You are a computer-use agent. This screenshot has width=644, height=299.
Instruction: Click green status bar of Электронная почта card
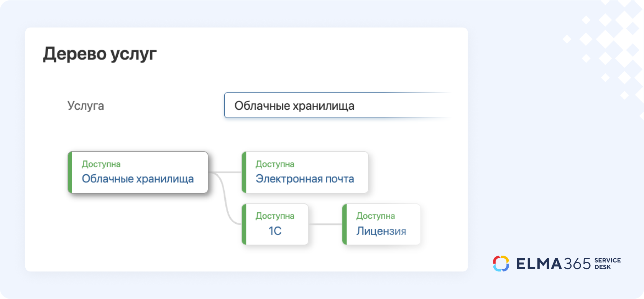pyautogui.click(x=244, y=172)
